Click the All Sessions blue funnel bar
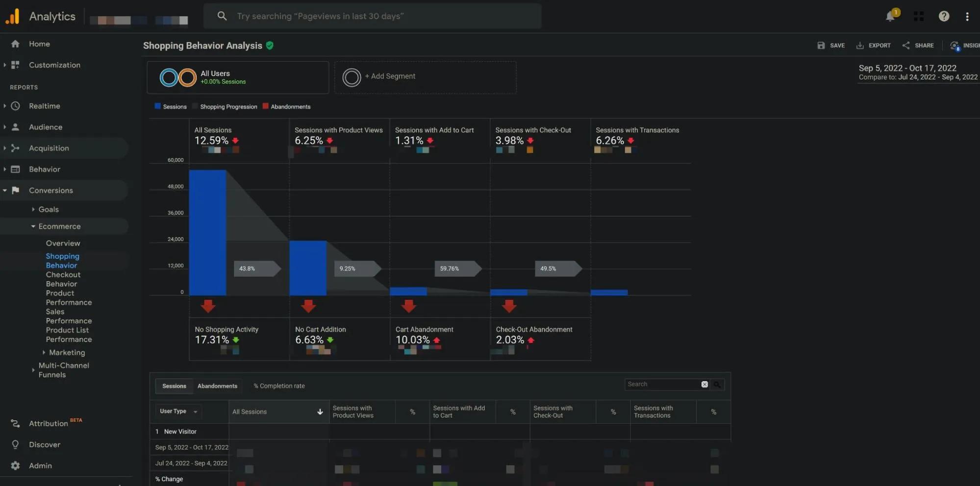The height and width of the screenshot is (486, 980). coord(207,232)
